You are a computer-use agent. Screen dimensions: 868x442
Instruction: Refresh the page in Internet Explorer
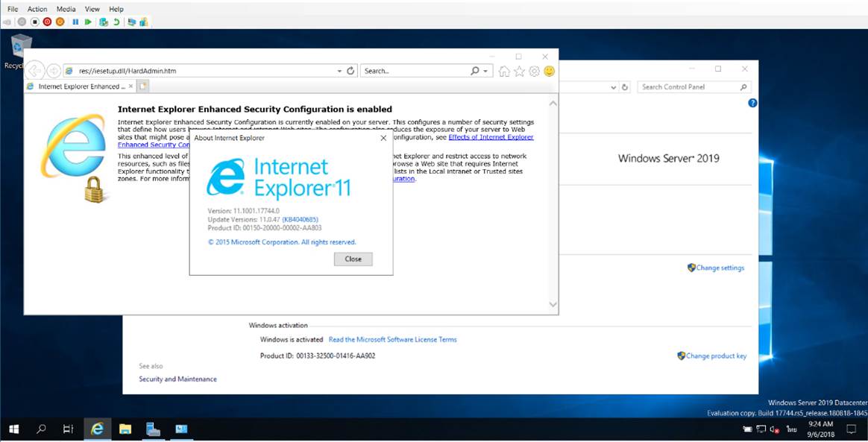click(x=350, y=71)
